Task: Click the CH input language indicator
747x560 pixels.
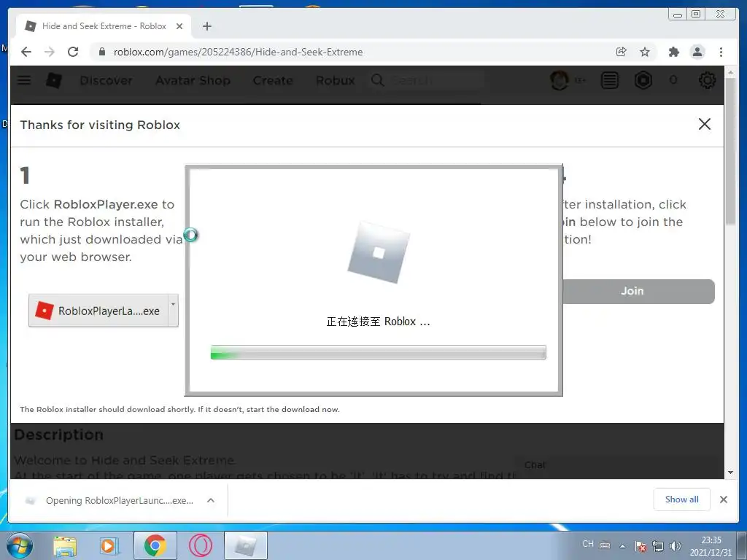Action: click(588, 544)
